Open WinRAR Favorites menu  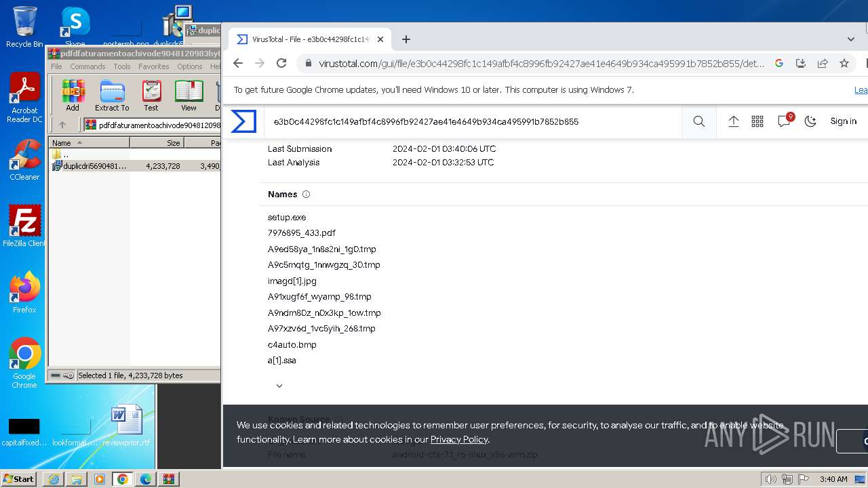154,66
